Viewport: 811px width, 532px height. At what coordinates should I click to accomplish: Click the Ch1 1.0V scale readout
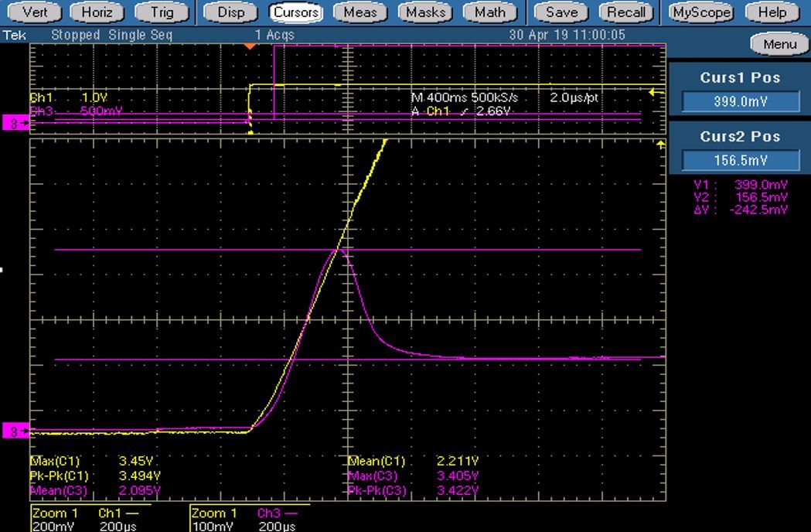(x=68, y=97)
